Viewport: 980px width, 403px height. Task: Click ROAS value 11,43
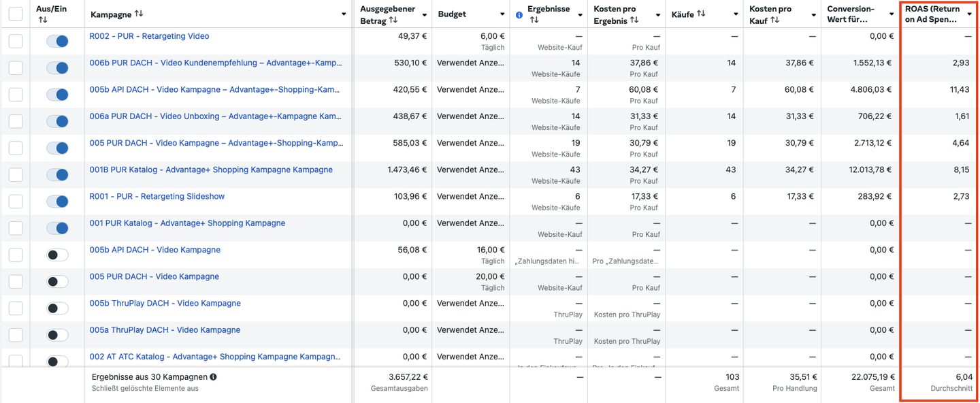click(960, 89)
